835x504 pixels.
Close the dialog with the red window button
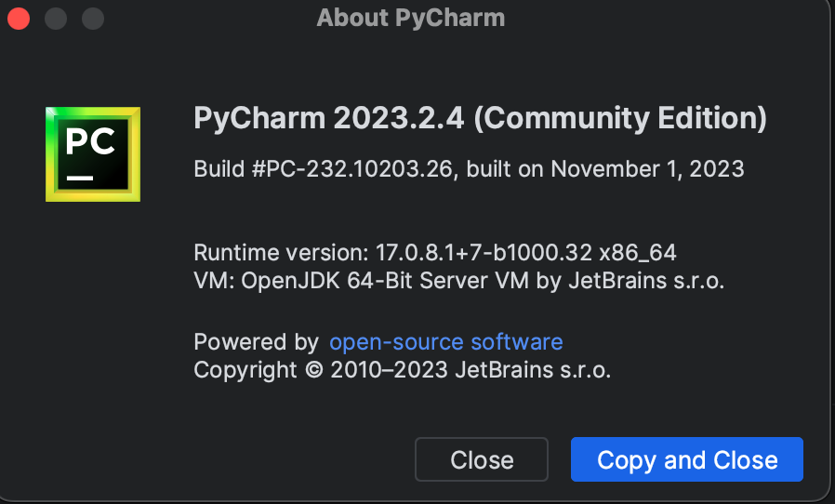[19, 18]
